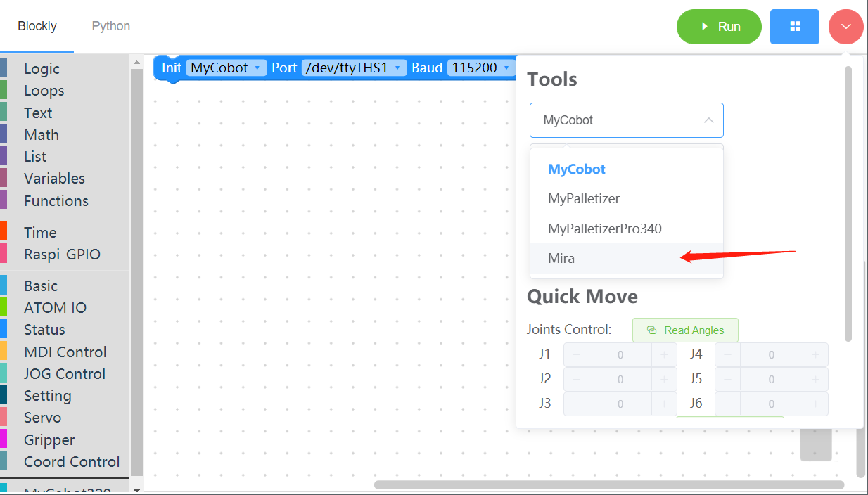Viewport: 868px width, 495px height.
Task: Decrease the J1 joint angle
Action: click(x=576, y=355)
